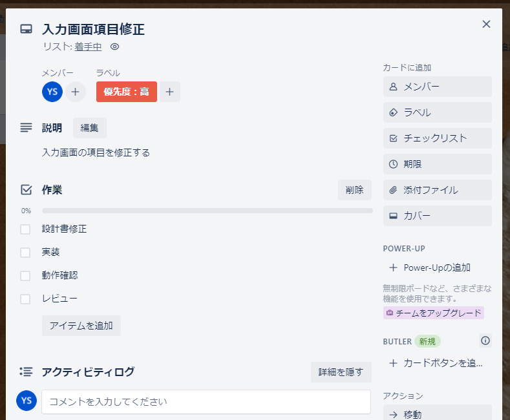Image resolution: width=510 pixels, height=420 pixels.
Task: Open 添付ファイル in the sidebar
Action: pyautogui.click(x=438, y=190)
